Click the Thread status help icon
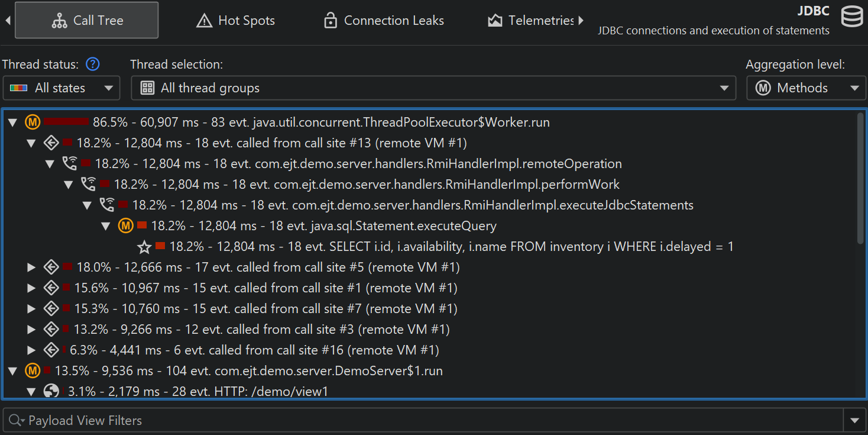This screenshot has height=435, width=868. coord(93,64)
